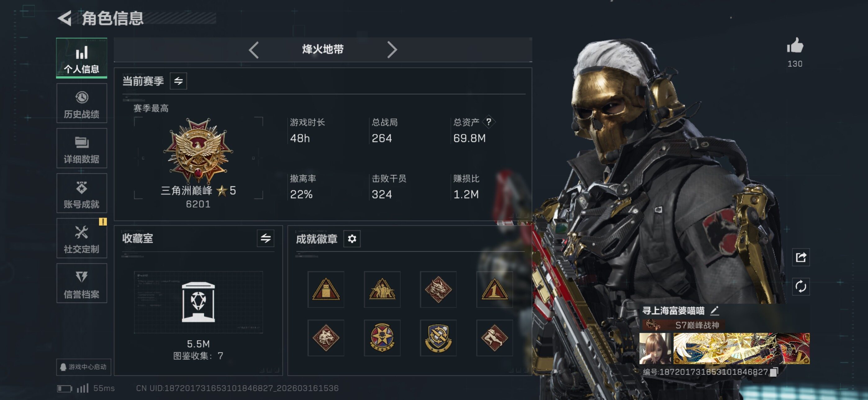Copy the player ID number with copy icon
Viewport: 868px width, 400px height.
point(774,372)
